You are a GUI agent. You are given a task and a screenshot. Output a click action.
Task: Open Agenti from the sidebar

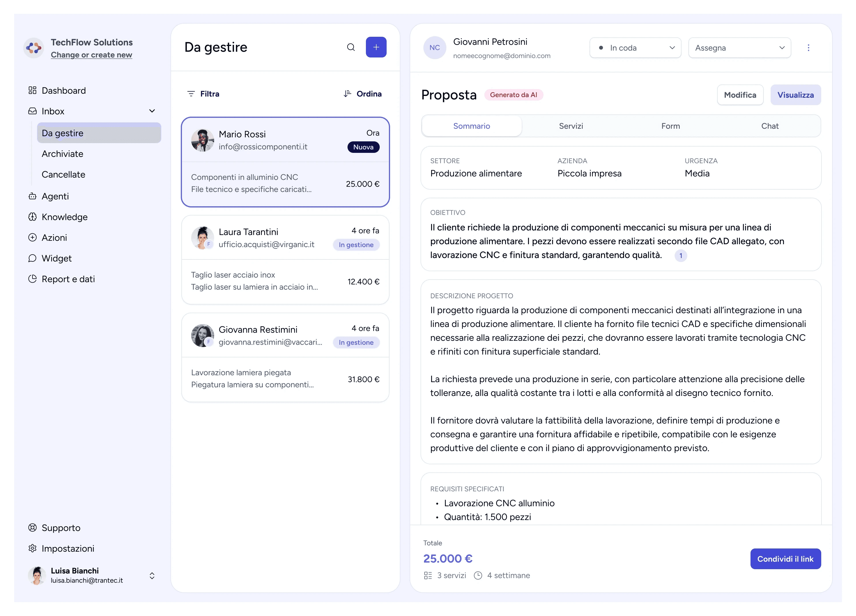[x=55, y=196]
